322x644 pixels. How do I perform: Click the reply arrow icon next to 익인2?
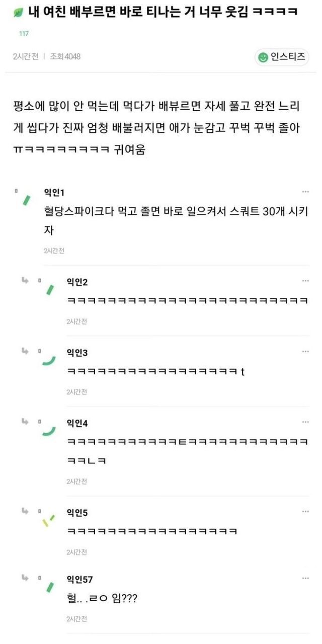click(25, 280)
